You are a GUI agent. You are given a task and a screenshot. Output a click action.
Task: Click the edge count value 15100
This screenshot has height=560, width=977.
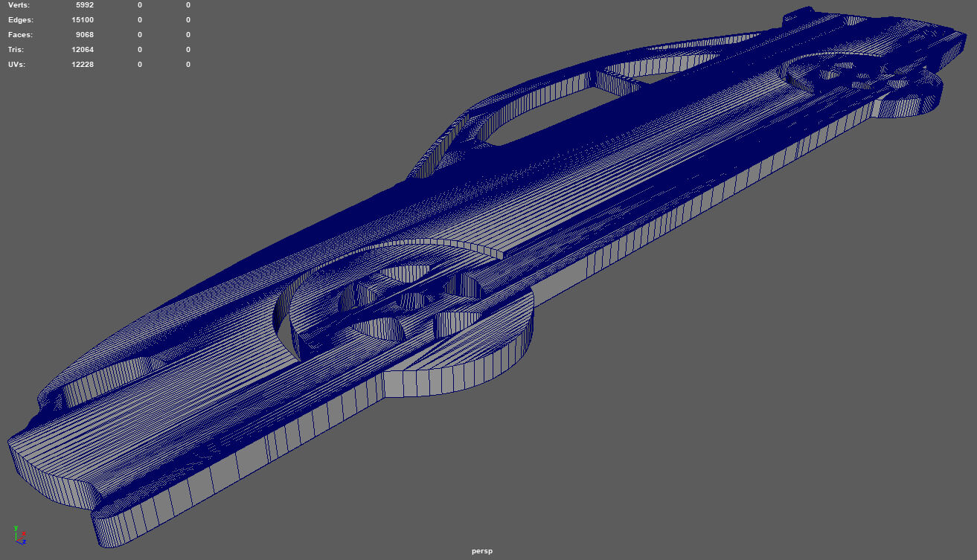point(82,20)
